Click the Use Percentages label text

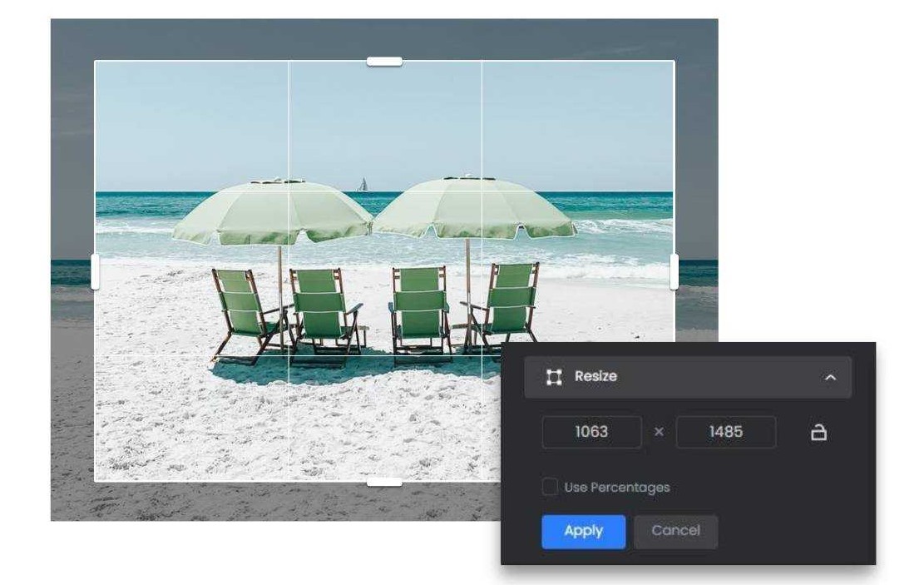pos(616,488)
